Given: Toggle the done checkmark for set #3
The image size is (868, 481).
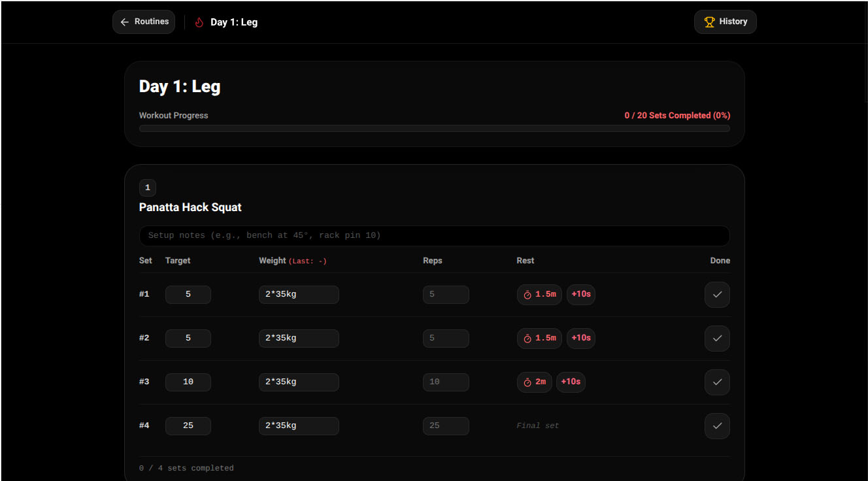Looking at the screenshot, I should click(x=717, y=382).
